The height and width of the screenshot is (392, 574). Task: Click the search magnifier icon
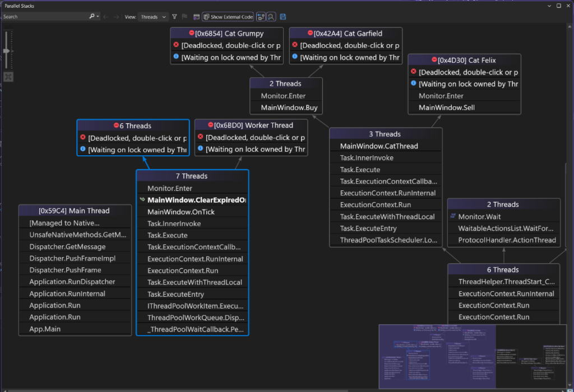pos(91,16)
